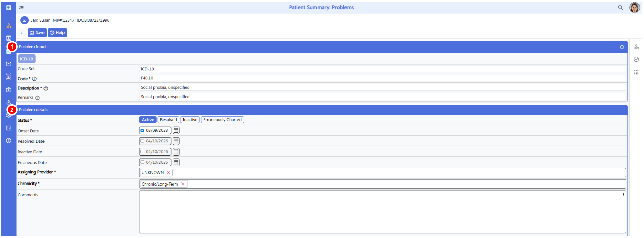
Task: Enable the Resolved Date checkbox
Action: click(142, 141)
